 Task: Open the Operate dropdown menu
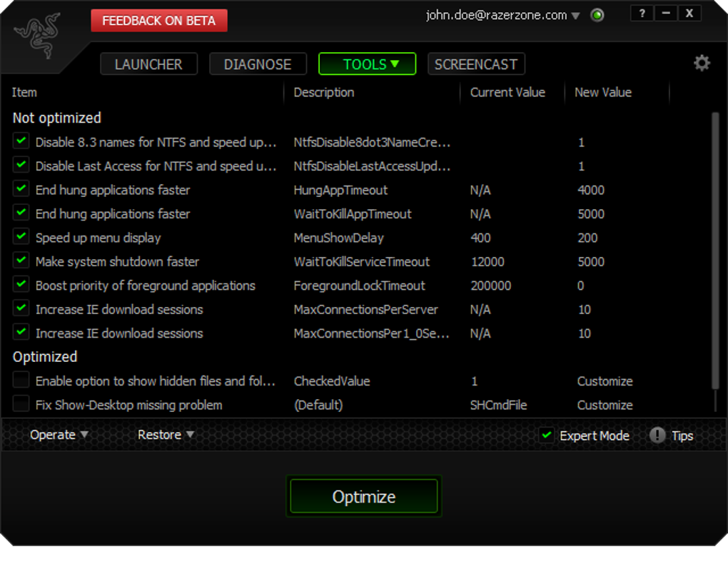point(59,435)
